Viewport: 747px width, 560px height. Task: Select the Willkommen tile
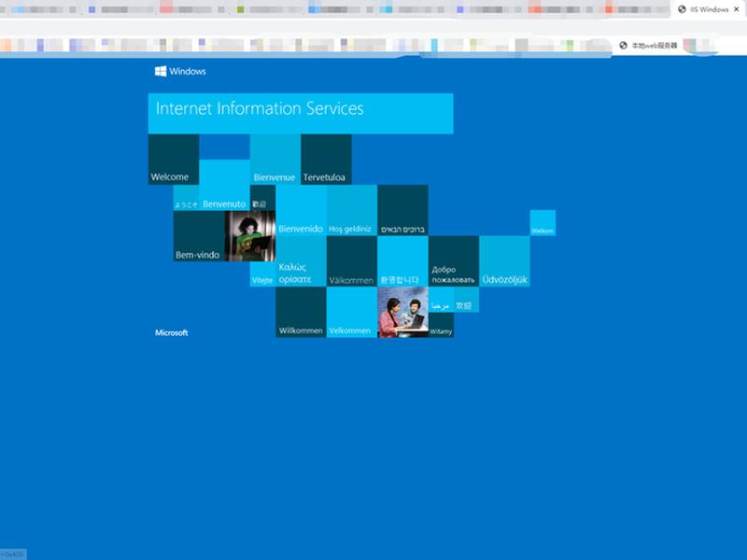click(x=301, y=313)
